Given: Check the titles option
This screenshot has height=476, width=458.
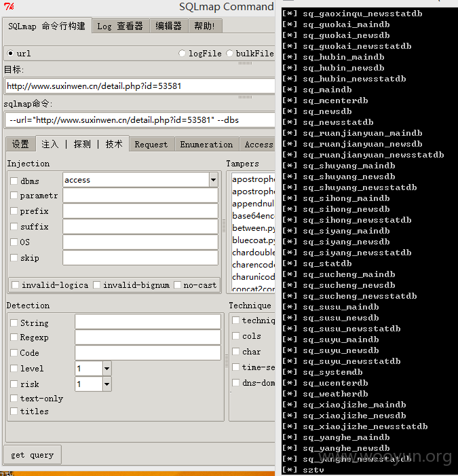Looking at the screenshot, I should pyautogui.click(x=14, y=411).
